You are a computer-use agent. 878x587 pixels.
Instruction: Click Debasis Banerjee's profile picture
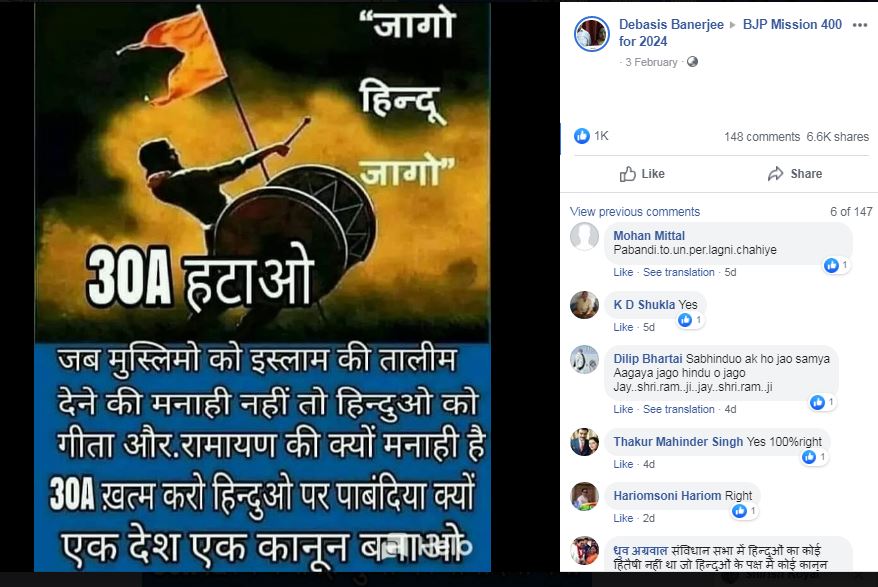(x=592, y=34)
